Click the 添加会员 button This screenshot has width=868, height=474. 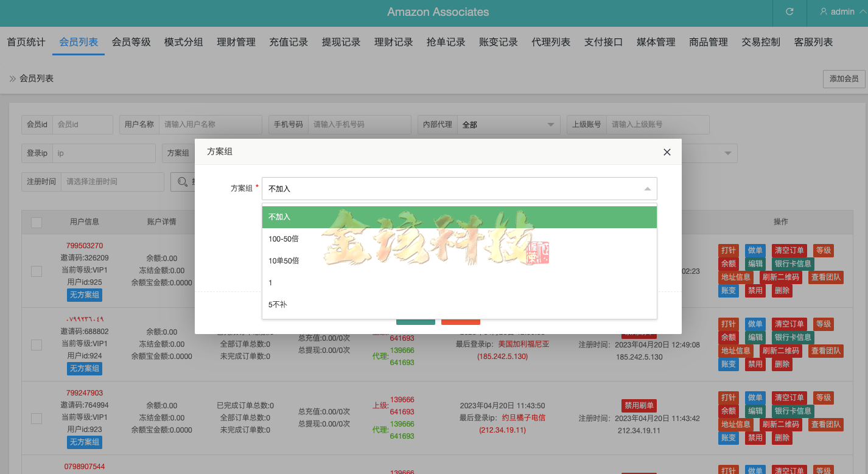844,78
